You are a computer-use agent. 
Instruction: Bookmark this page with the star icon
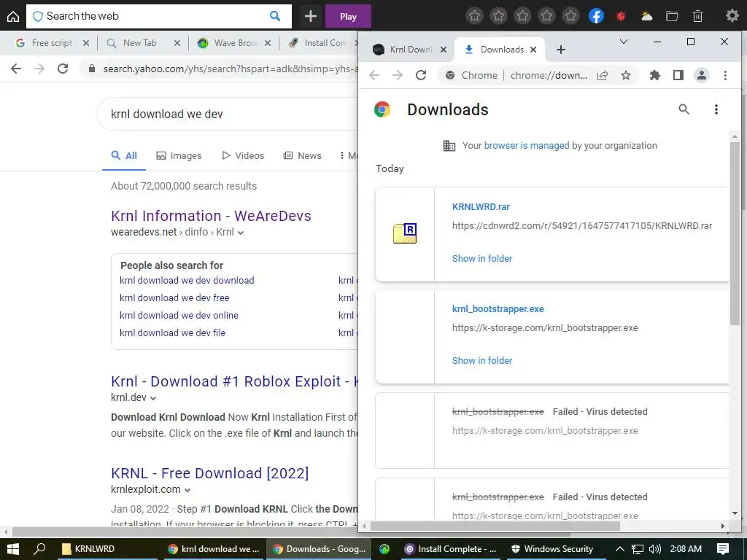pyautogui.click(x=626, y=75)
